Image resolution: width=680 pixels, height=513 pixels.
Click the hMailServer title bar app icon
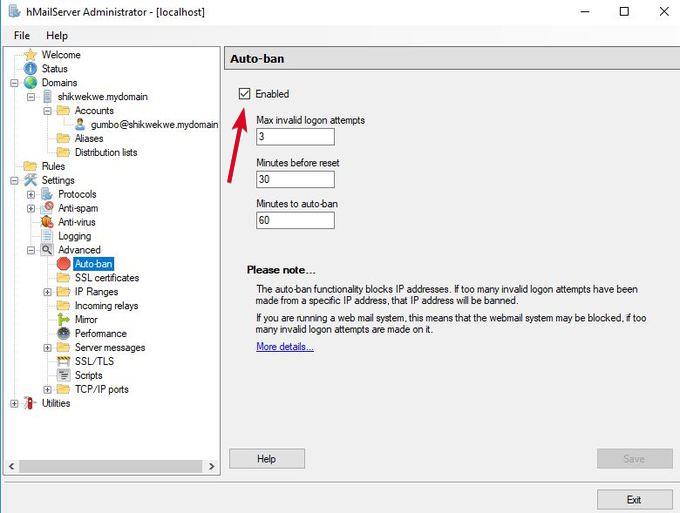tap(15, 11)
